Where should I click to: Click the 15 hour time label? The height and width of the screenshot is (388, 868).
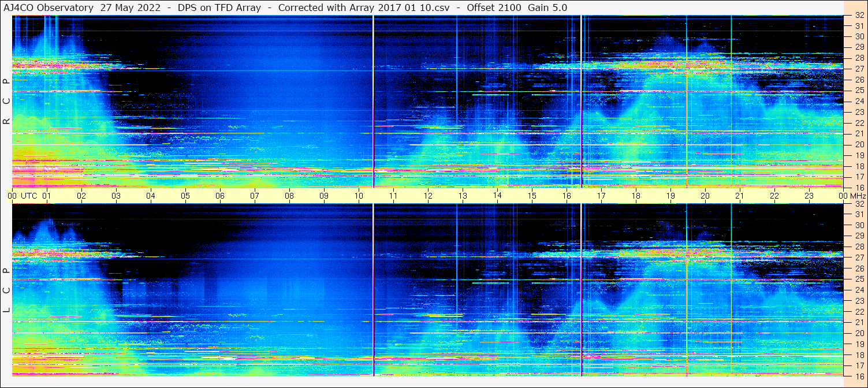pyautogui.click(x=532, y=196)
